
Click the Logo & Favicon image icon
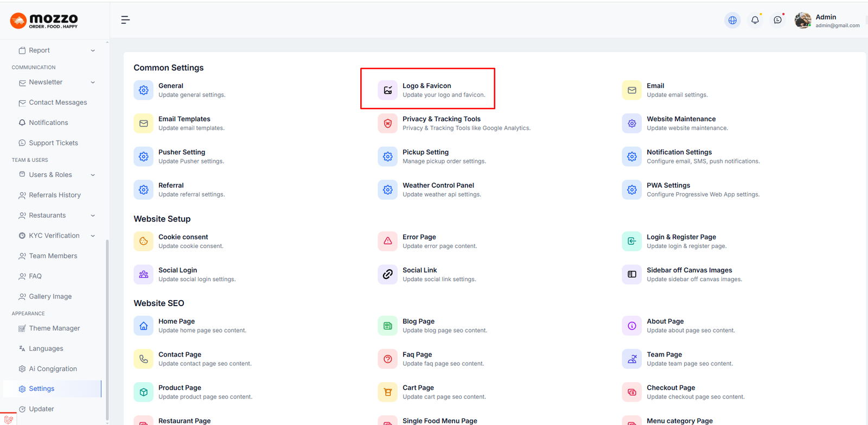(388, 90)
